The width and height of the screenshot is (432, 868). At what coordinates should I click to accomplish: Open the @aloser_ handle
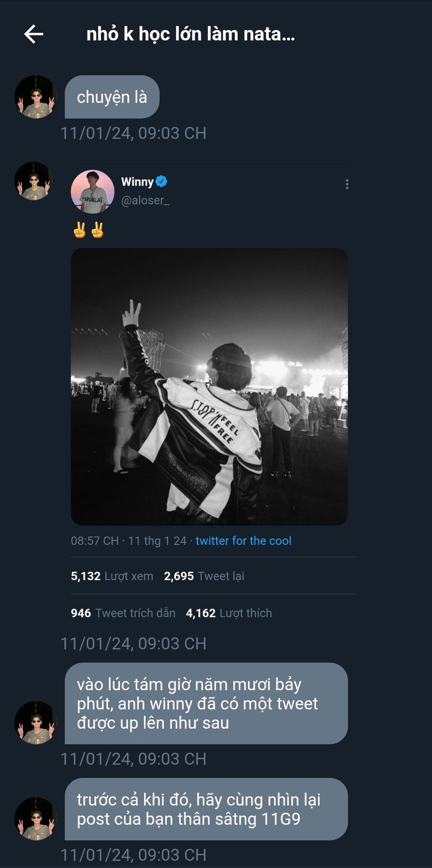click(145, 200)
